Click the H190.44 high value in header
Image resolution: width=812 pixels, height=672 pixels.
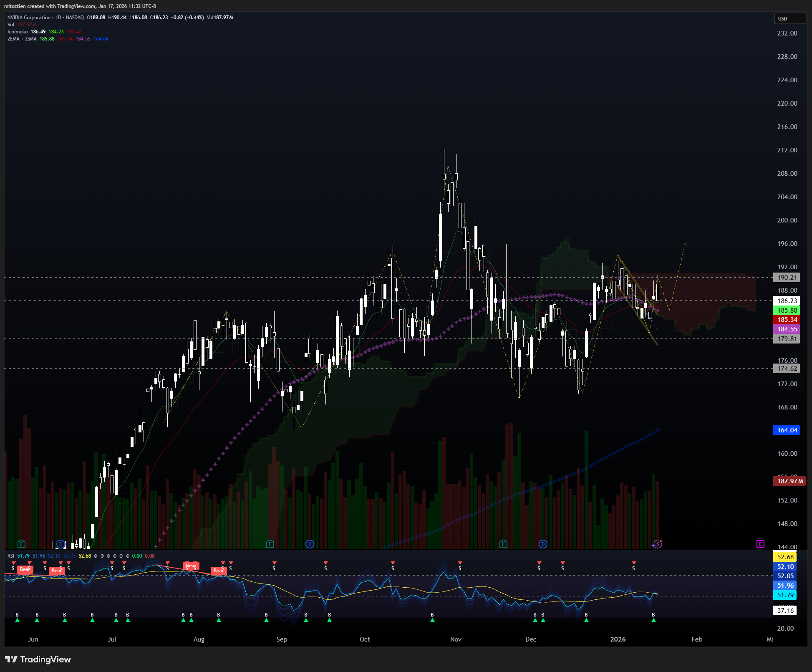[117, 18]
